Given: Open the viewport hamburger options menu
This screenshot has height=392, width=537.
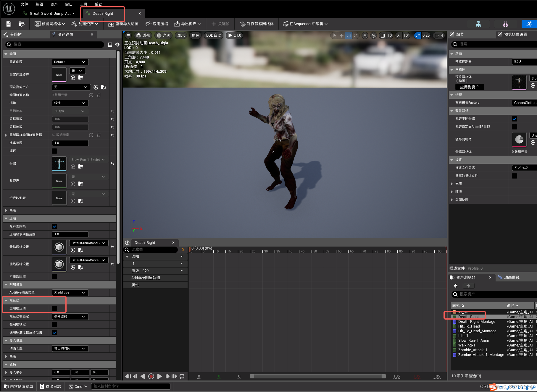Looking at the screenshot, I should click(x=128, y=35).
